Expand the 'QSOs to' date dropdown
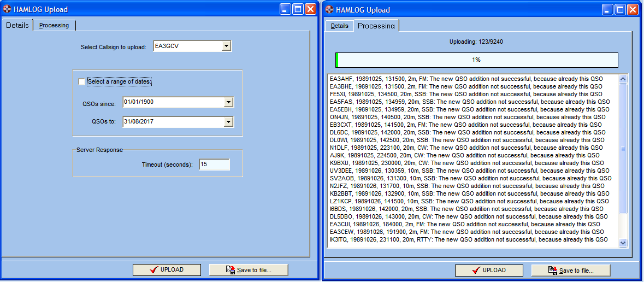The height and width of the screenshot is (282, 644). click(228, 122)
